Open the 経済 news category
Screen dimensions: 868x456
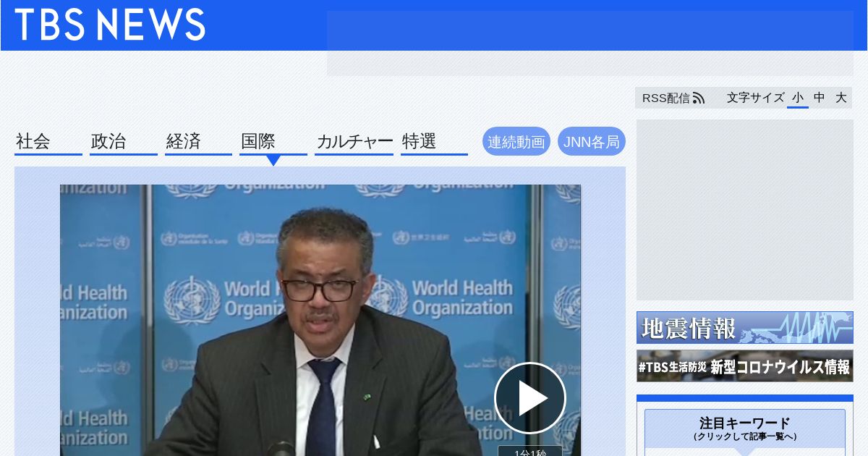click(x=198, y=142)
